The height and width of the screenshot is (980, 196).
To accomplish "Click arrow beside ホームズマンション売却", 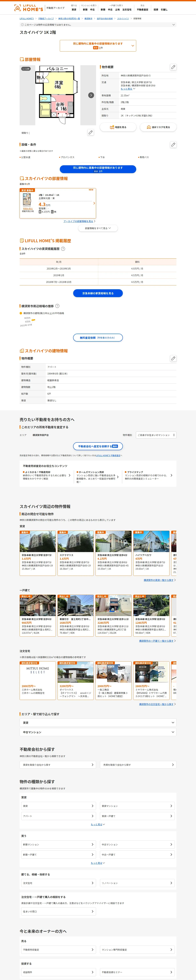I will click(x=118, y=477).
